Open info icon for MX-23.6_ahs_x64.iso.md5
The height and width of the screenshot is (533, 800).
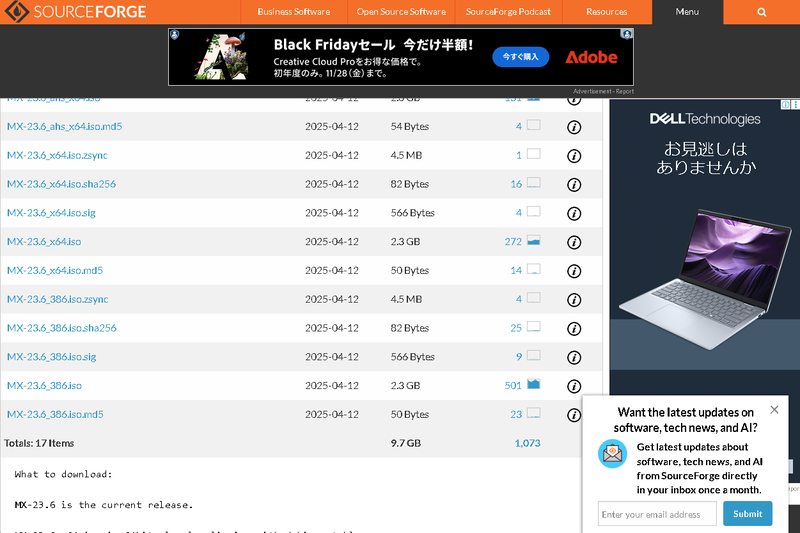(574, 127)
